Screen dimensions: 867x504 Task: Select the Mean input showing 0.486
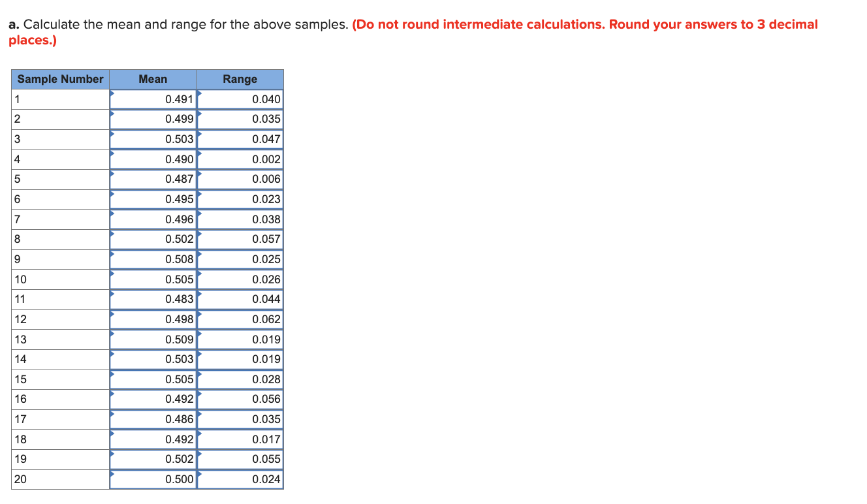[x=153, y=419]
